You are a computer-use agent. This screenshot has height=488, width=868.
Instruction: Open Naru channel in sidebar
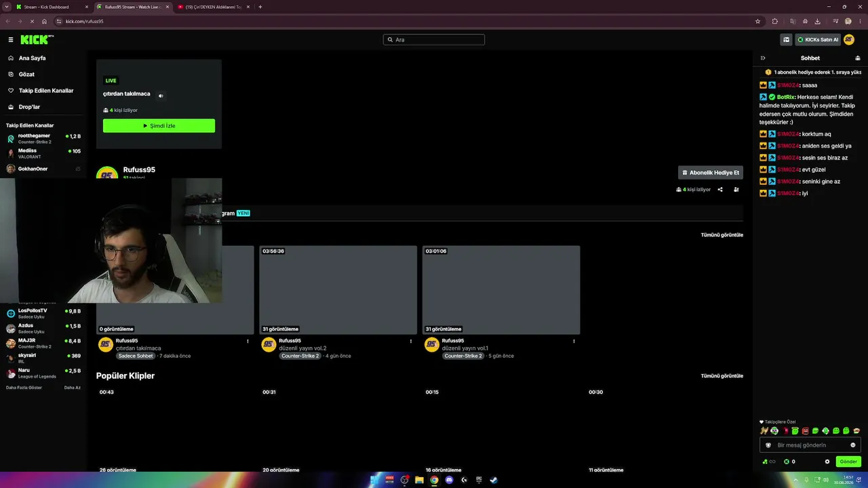click(43, 373)
